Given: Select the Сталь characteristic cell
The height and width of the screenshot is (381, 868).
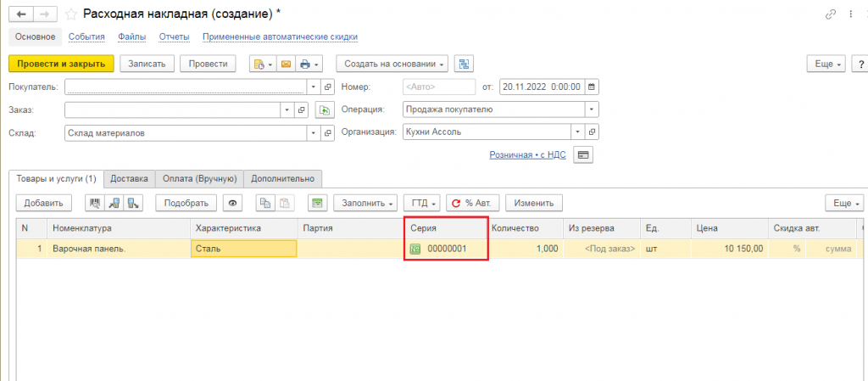Looking at the screenshot, I should click(x=243, y=249).
